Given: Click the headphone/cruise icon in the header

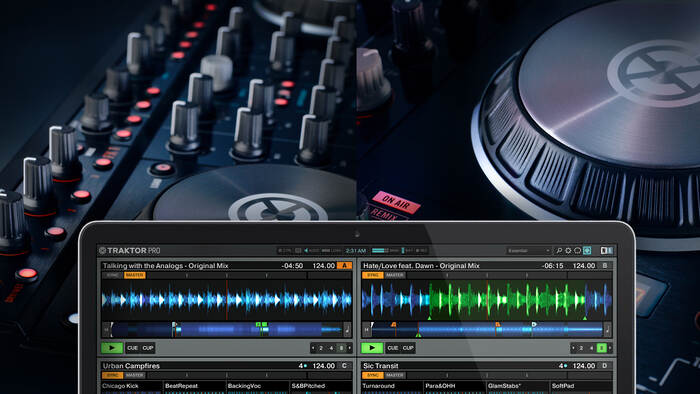Looking at the screenshot, I should 577,251.
